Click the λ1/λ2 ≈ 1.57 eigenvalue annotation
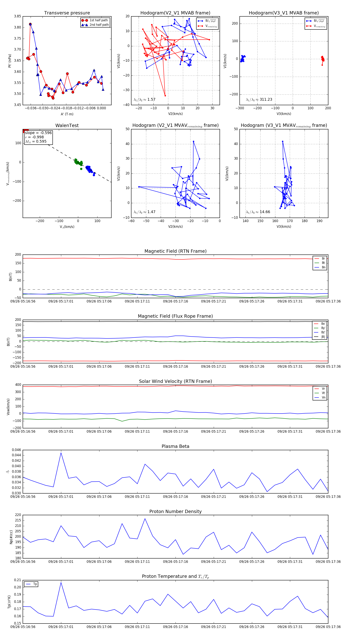Screen dimensions: 351x644 144,100
